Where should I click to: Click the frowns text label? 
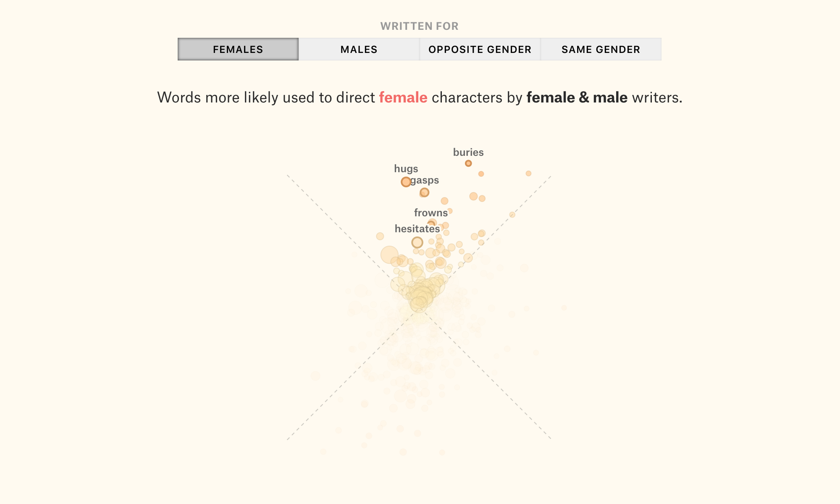click(x=431, y=213)
